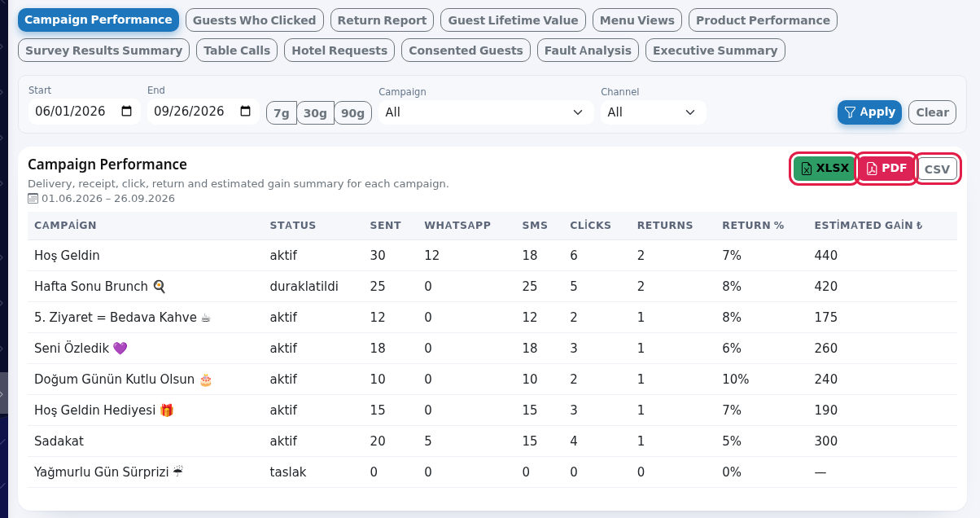Screen dimensions: 980x518
Task: Select the Hafta Sonu Brunch campaign name
Action: [100, 287]
